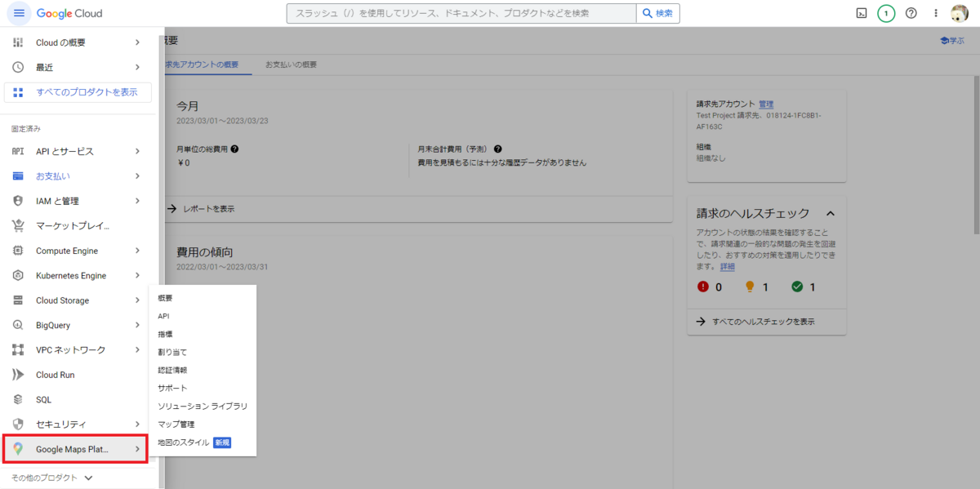Open Kubernetes Engine menu item

point(78,275)
